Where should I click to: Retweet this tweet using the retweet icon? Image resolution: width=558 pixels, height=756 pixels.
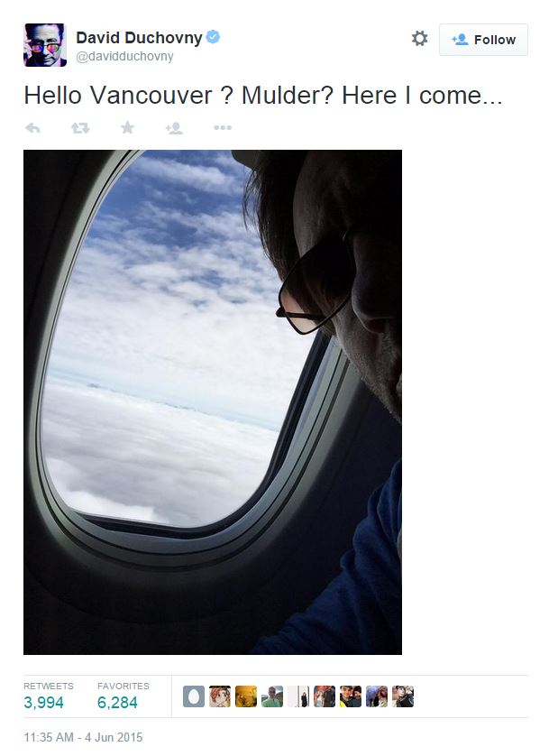[x=80, y=128]
